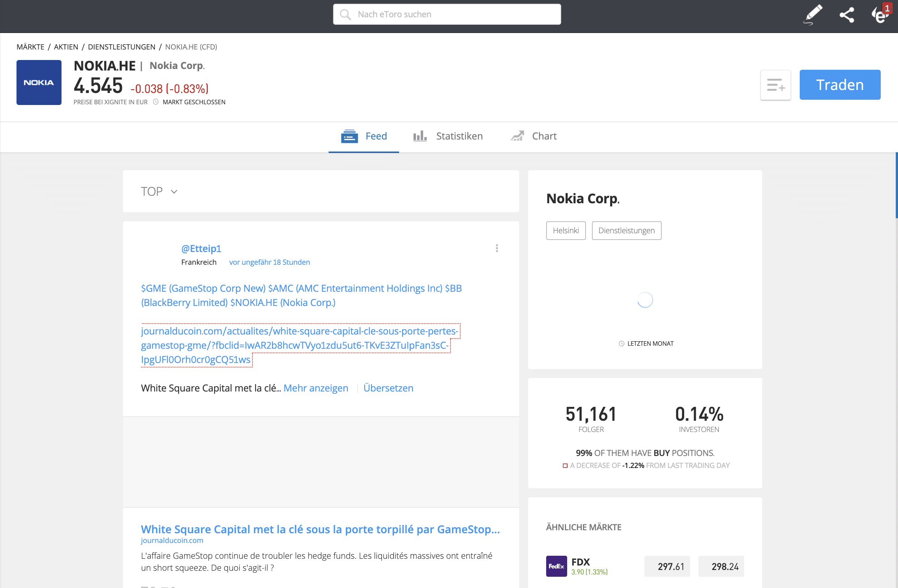
Task: Click Mehr anzeigen to expand post
Action: 316,388
